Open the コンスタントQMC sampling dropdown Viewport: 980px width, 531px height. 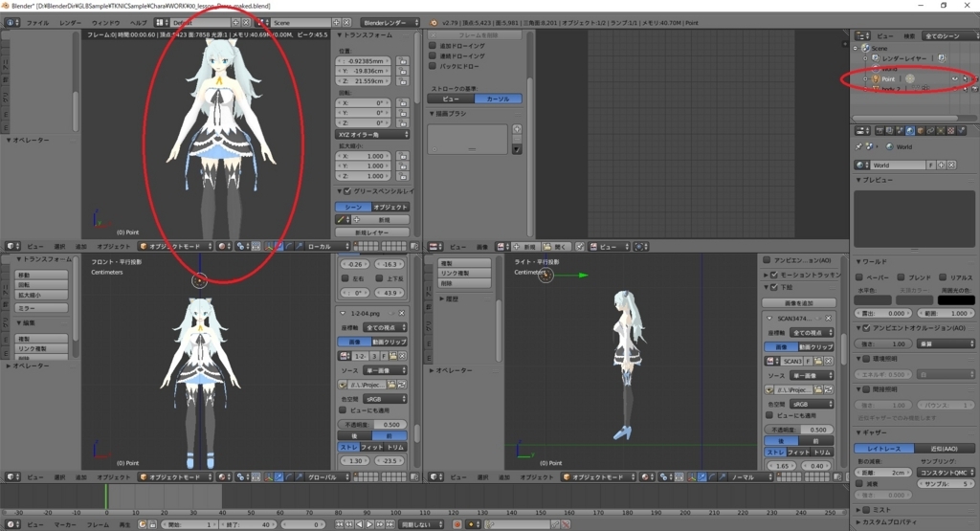pos(947,473)
